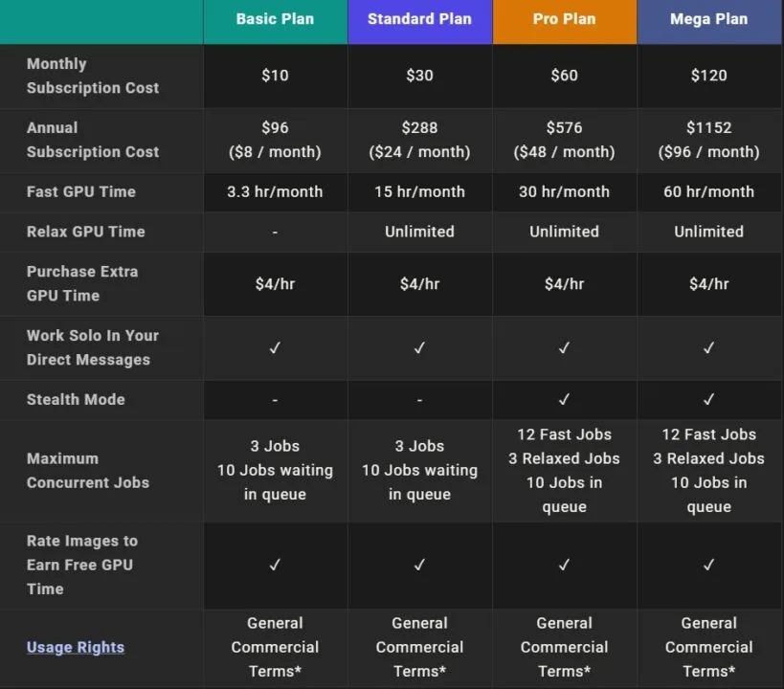Click Unlimited Relax GPU under Standard Plan
Screen dimensions: 784x689
pos(419,232)
